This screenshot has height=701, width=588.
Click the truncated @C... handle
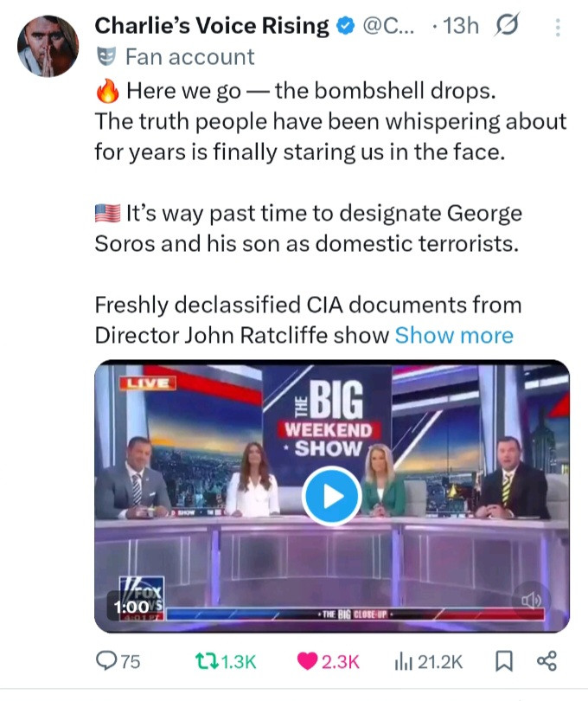[x=389, y=27]
